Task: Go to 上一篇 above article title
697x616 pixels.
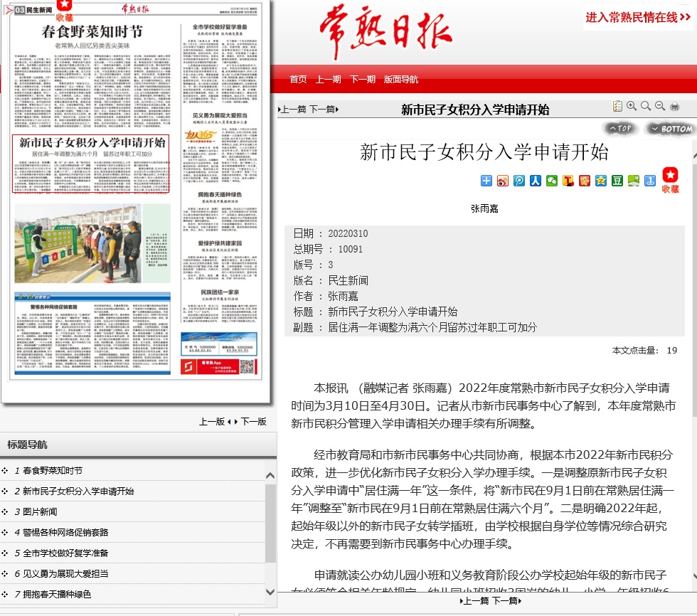Action: pyautogui.click(x=292, y=110)
